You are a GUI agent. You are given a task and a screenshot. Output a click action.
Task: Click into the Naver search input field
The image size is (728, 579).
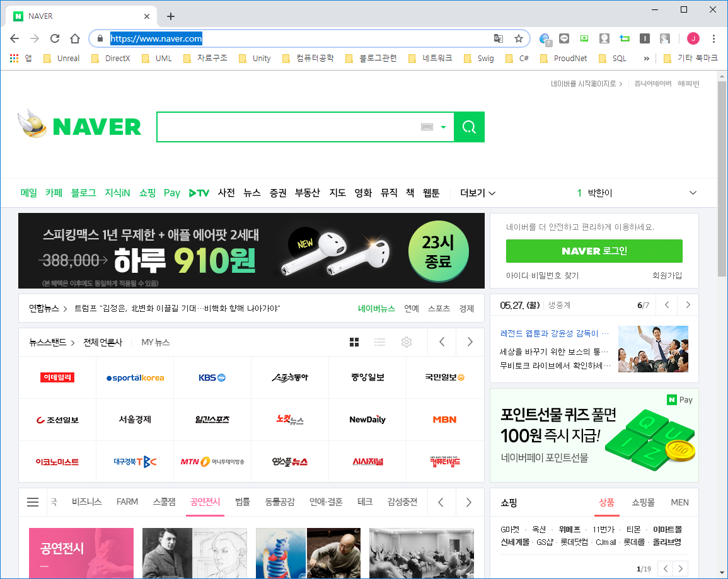(288, 127)
